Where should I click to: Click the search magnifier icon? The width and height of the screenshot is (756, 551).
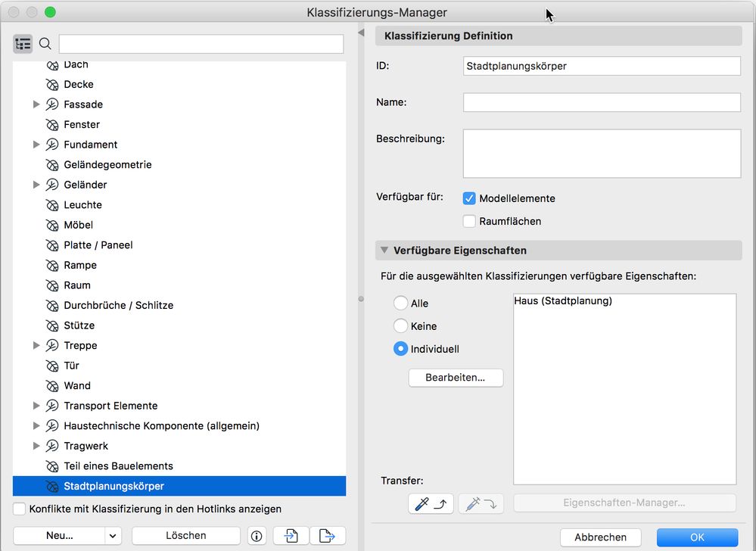(45, 44)
